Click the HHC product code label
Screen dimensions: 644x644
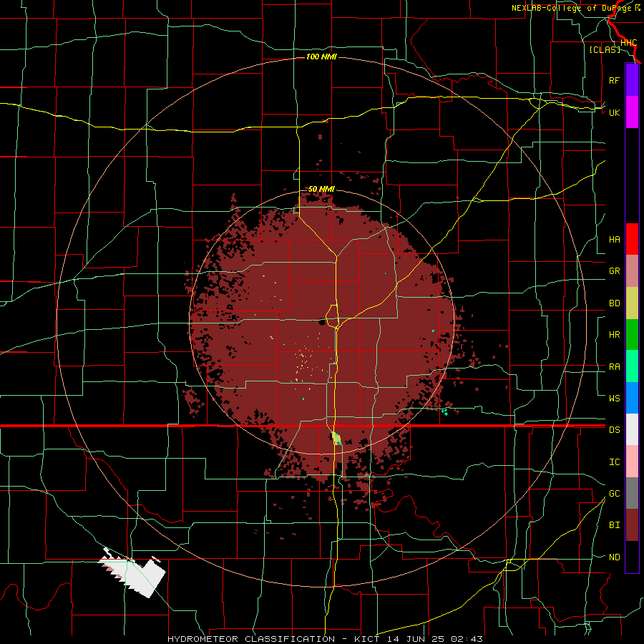(x=628, y=43)
